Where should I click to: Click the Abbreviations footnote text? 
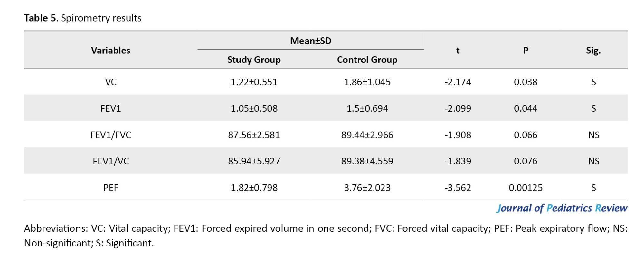325,235
